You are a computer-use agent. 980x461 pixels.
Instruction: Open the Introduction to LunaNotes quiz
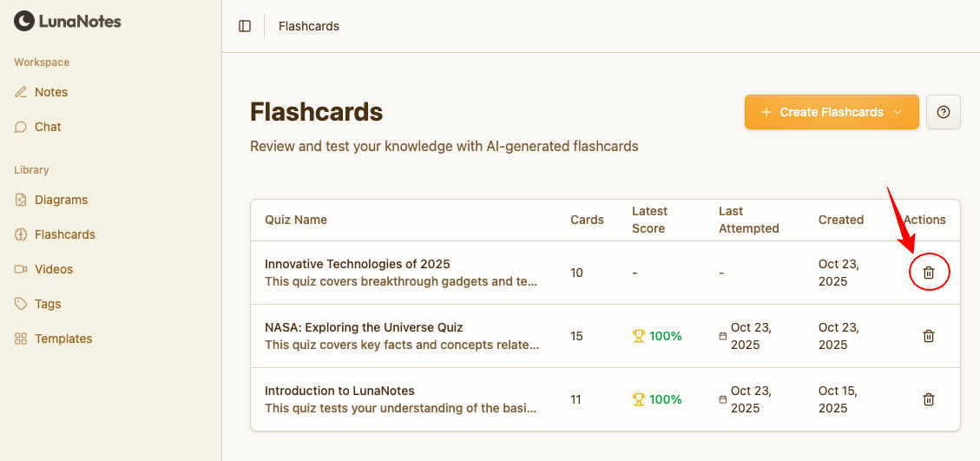pyautogui.click(x=339, y=391)
